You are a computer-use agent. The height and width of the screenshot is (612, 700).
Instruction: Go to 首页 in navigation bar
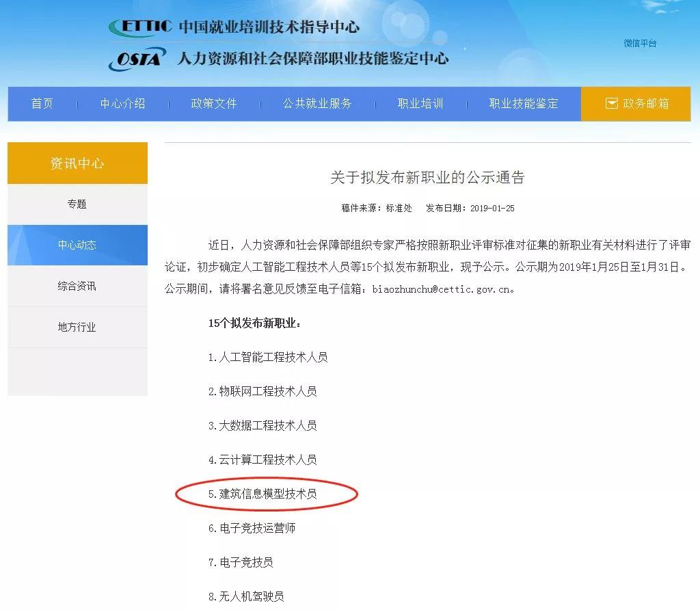tap(42, 103)
